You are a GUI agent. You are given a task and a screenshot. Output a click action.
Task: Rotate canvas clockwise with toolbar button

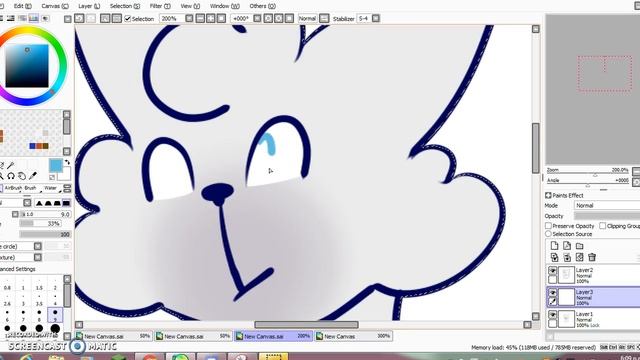point(279,18)
